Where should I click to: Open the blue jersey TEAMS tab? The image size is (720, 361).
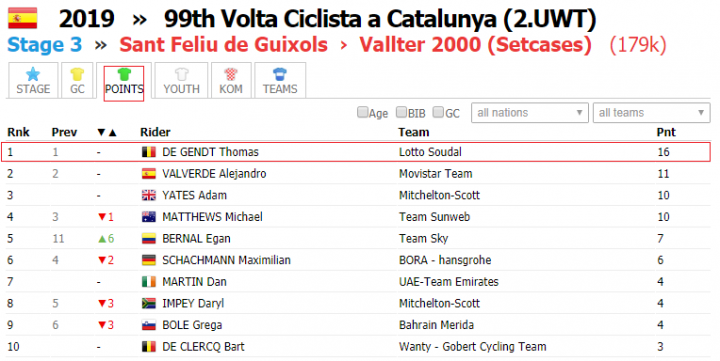[280, 81]
